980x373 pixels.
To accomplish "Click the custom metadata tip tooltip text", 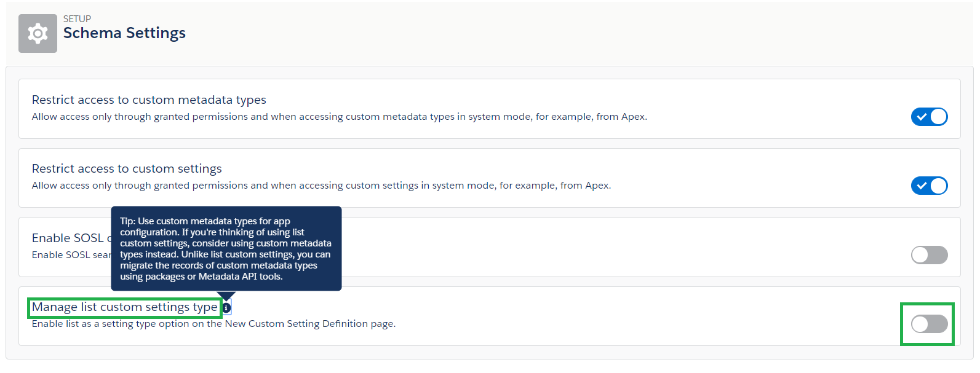I will click(x=226, y=249).
